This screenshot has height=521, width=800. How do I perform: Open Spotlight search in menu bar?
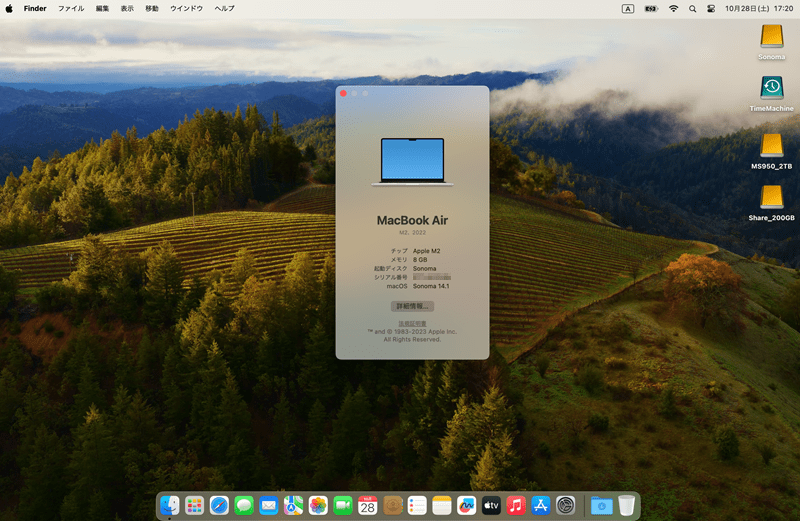(692, 9)
